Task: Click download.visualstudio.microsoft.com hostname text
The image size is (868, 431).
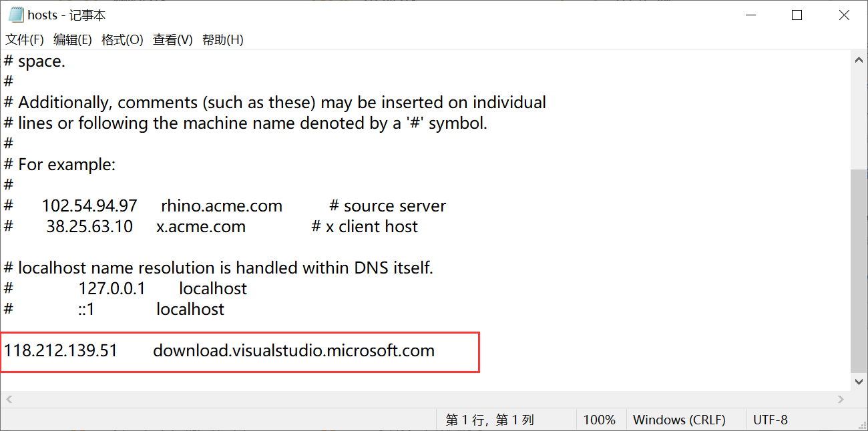Action: 294,350
